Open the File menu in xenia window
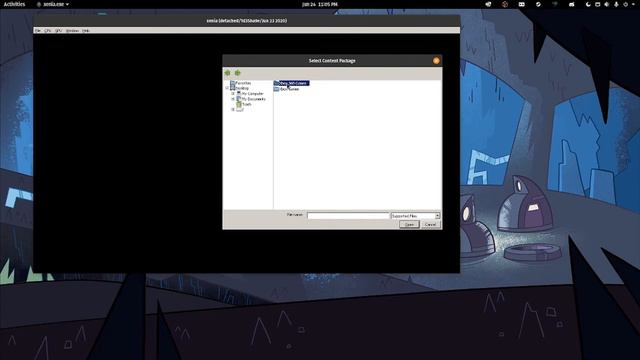Image resolution: width=640 pixels, height=360 pixels. click(38, 31)
